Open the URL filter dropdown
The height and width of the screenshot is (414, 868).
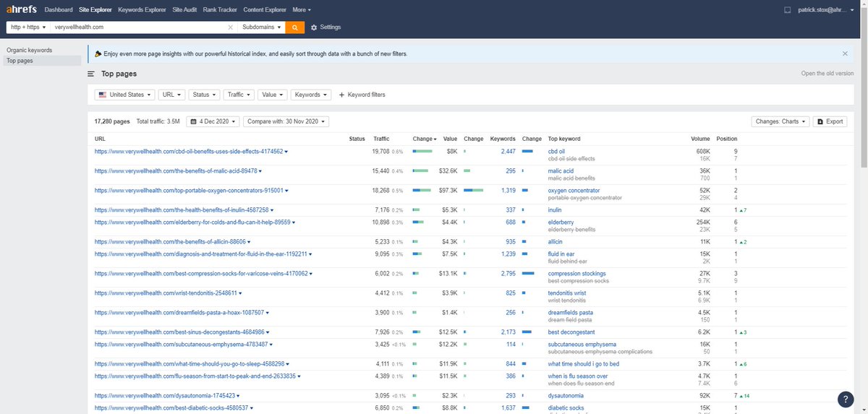click(x=171, y=95)
